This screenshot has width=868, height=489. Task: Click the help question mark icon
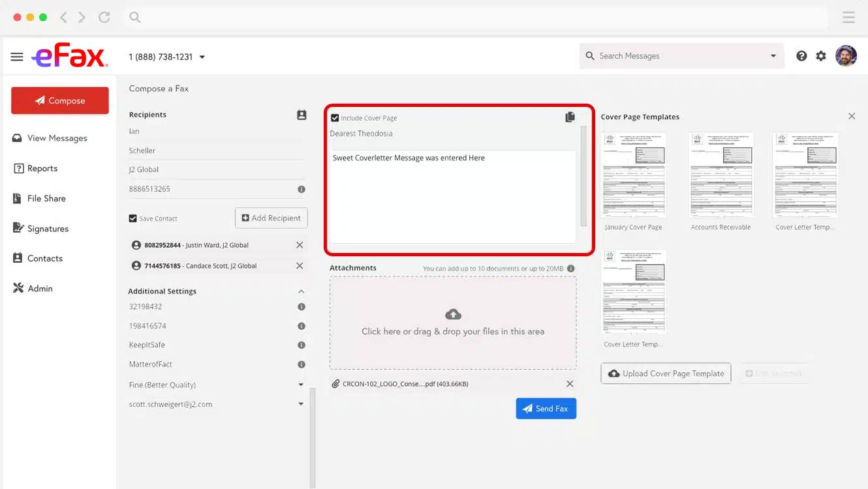(801, 56)
